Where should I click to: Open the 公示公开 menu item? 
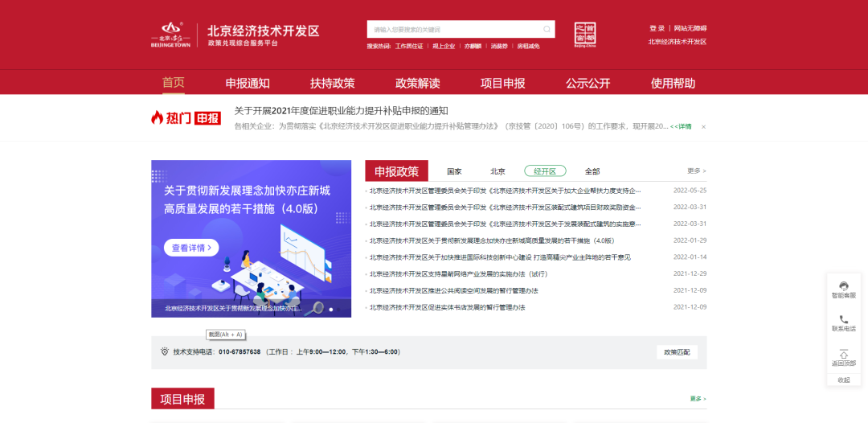click(x=588, y=84)
